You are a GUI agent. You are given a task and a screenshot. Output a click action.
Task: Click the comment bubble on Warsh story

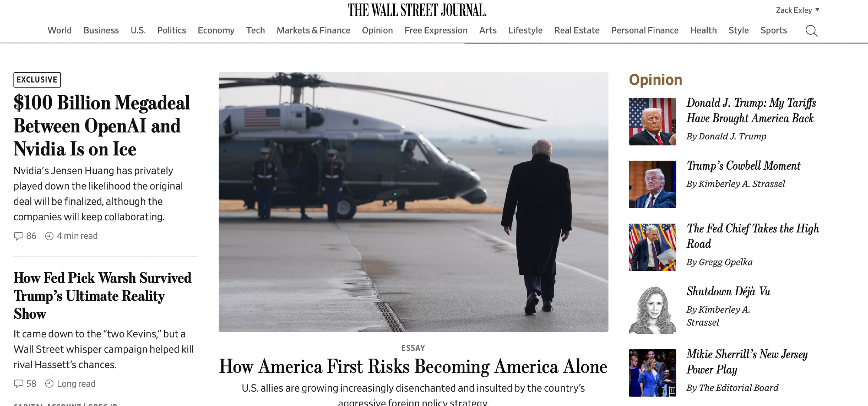point(18,384)
